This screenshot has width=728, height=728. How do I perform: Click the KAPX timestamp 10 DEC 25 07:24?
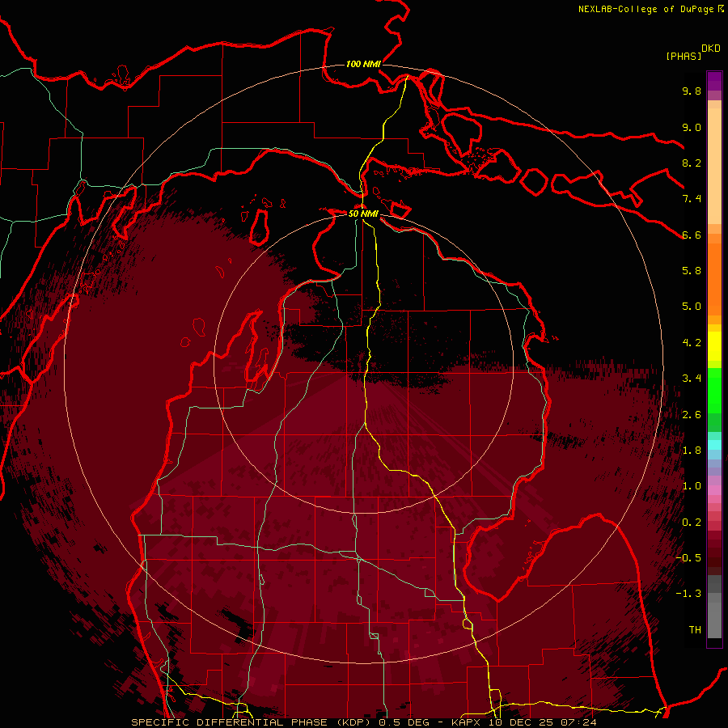pyautogui.click(x=524, y=722)
